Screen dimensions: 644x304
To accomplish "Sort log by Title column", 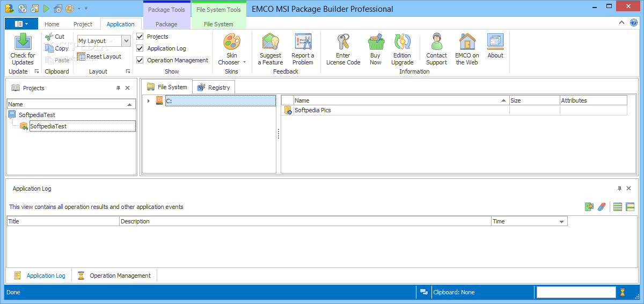I will [63, 221].
